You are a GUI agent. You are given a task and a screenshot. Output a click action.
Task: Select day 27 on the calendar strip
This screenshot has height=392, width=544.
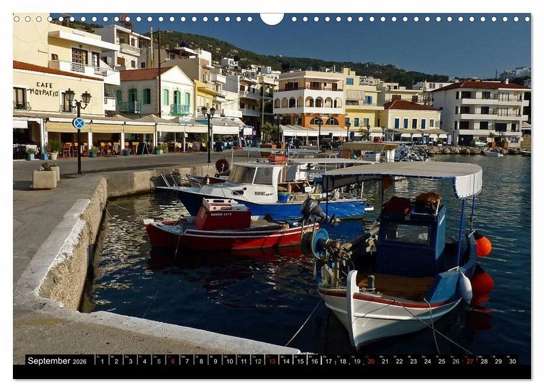(x=470, y=361)
